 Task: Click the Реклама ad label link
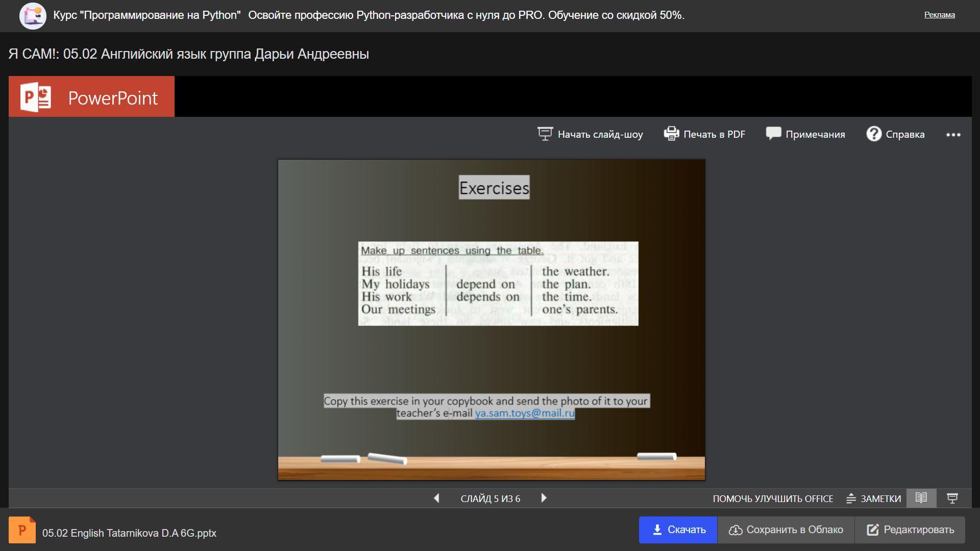[939, 15]
